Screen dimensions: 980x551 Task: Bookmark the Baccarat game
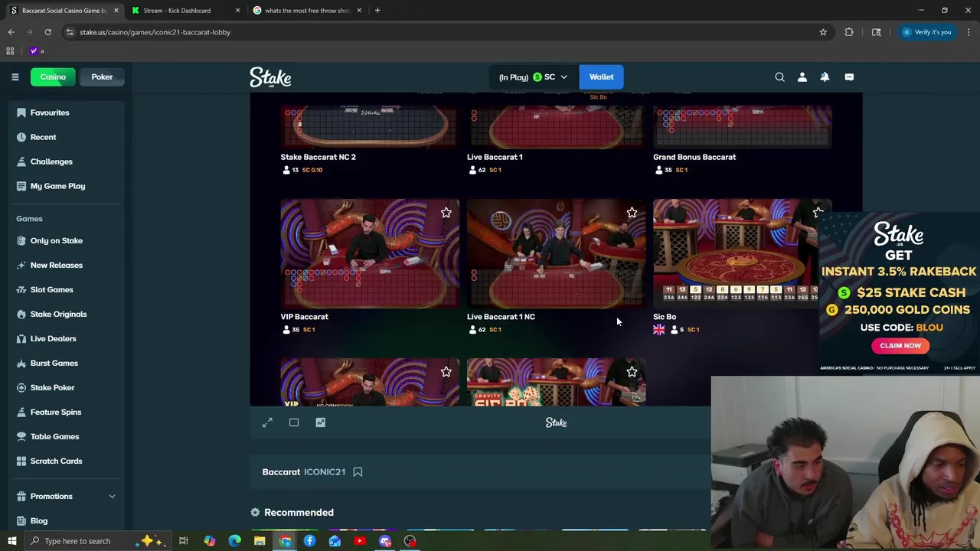tap(358, 472)
